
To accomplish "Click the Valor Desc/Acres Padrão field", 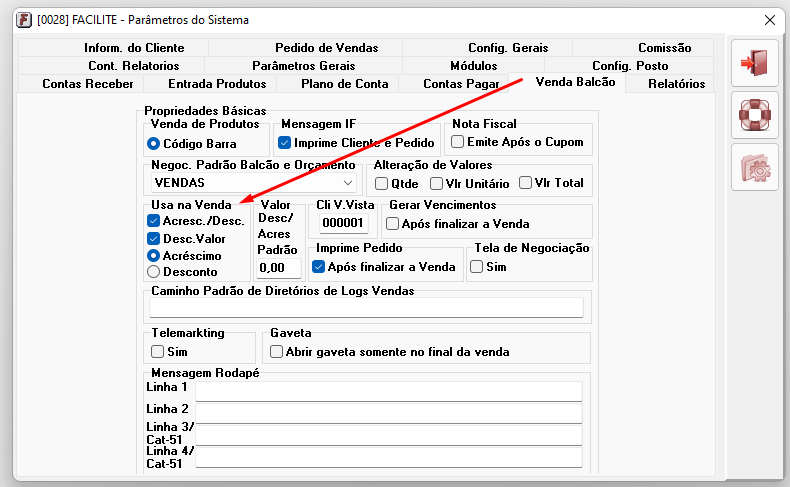I will [x=279, y=267].
